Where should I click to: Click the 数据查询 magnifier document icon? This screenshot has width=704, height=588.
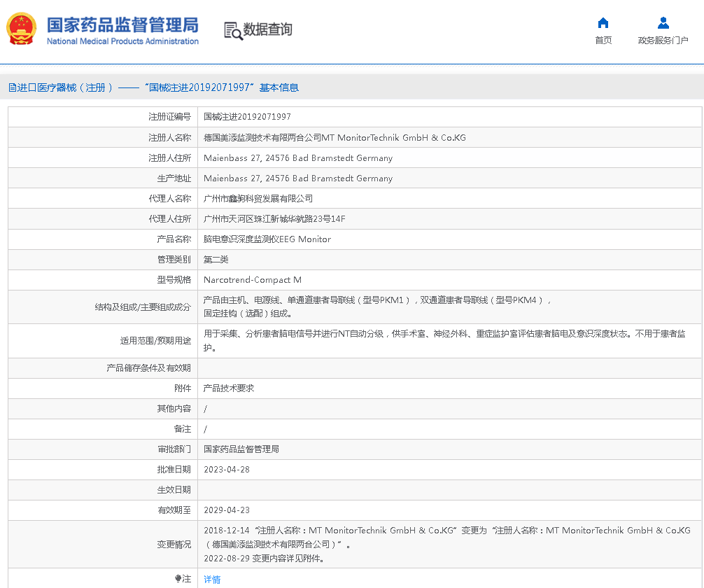click(232, 30)
